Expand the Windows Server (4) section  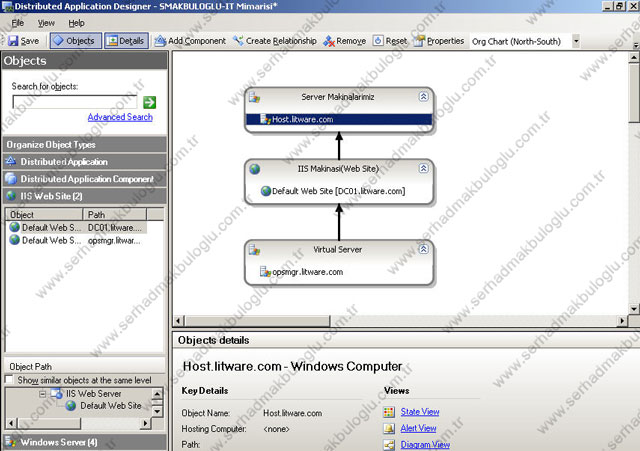(x=85, y=442)
